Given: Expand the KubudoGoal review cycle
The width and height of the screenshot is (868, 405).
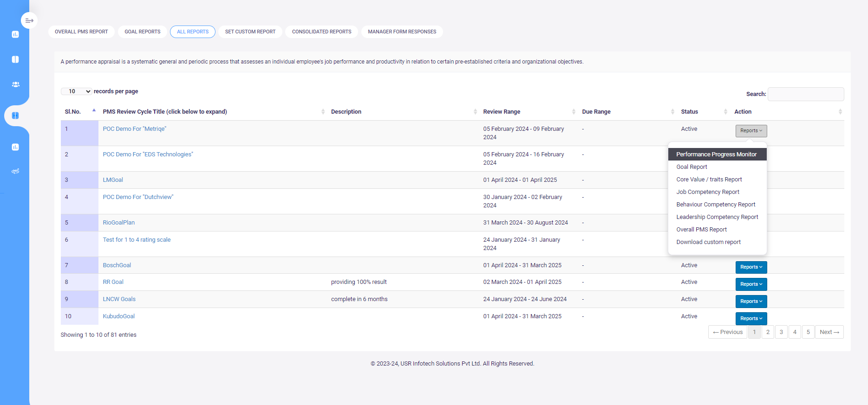Looking at the screenshot, I should (119, 316).
